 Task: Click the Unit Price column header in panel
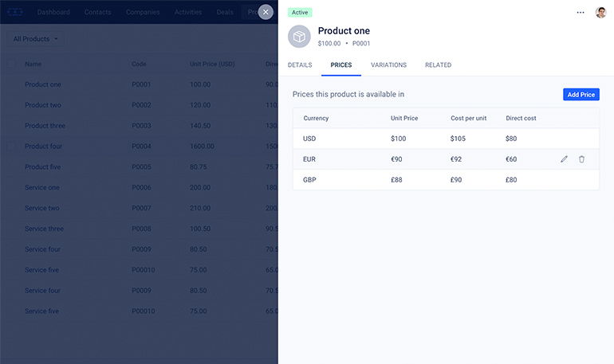pos(404,118)
